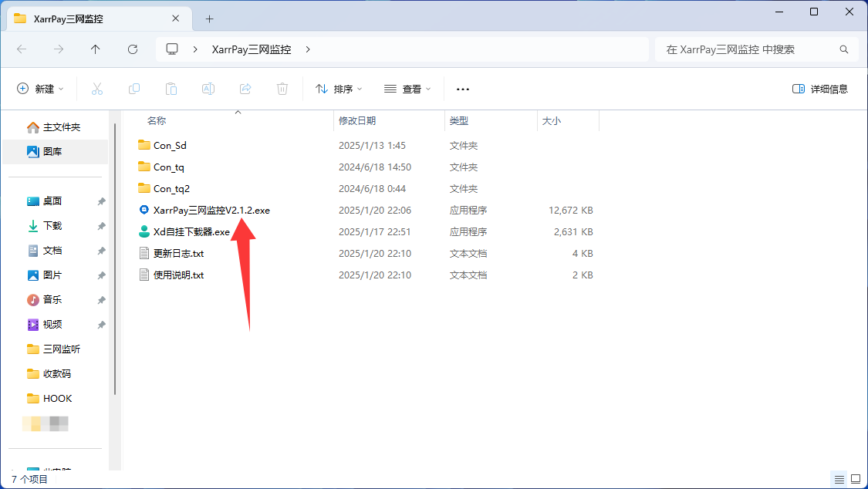This screenshot has height=489, width=868.
Task: Click the Delete trash can icon
Action: click(282, 89)
